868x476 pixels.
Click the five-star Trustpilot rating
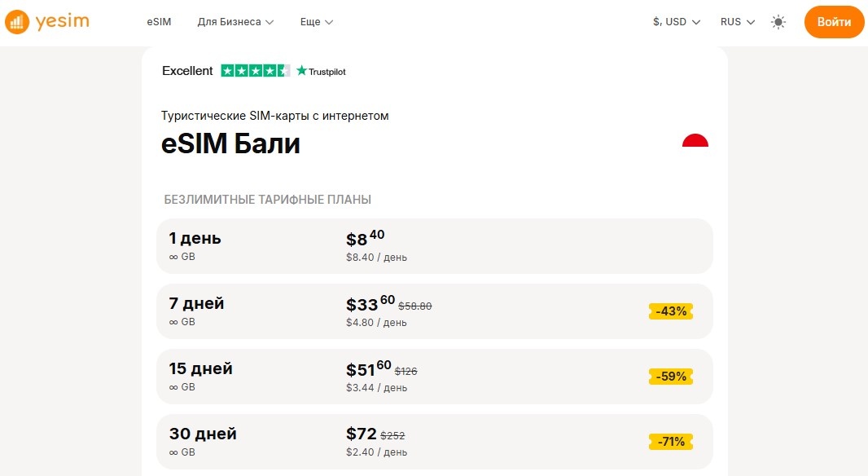click(x=255, y=70)
